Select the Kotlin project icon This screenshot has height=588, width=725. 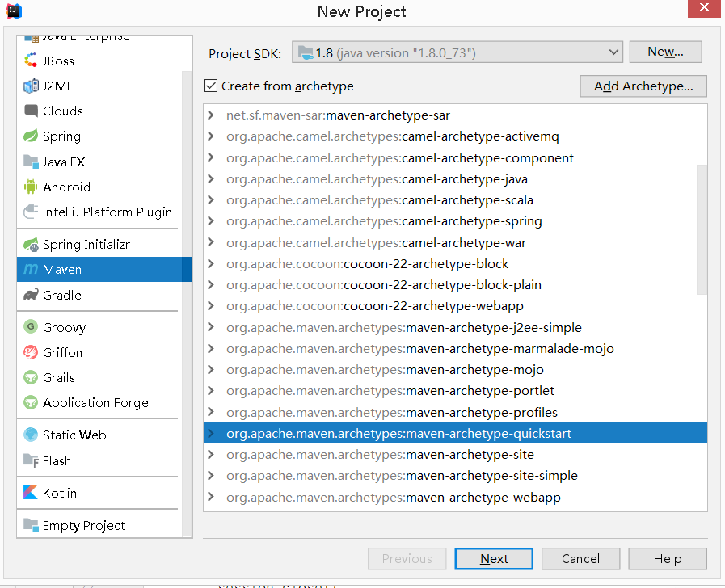click(31, 493)
